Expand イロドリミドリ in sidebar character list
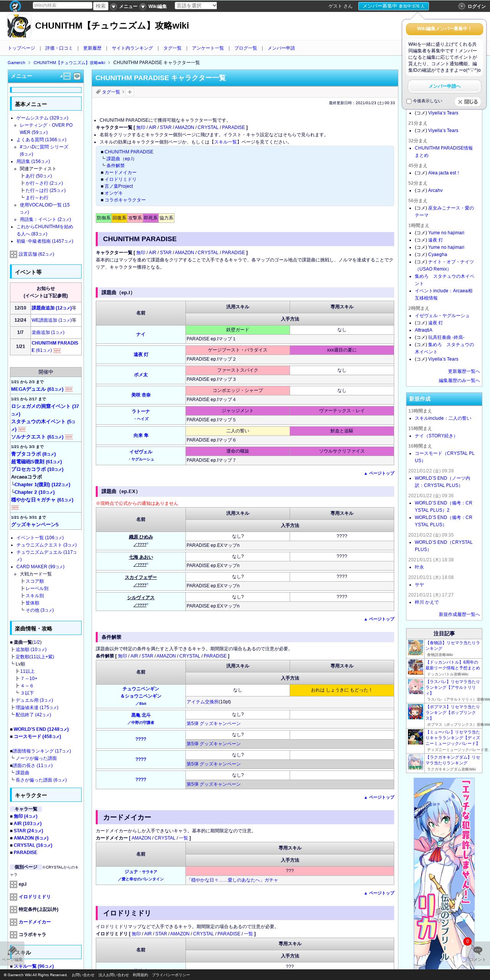490x980 pixels. point(13,897)
